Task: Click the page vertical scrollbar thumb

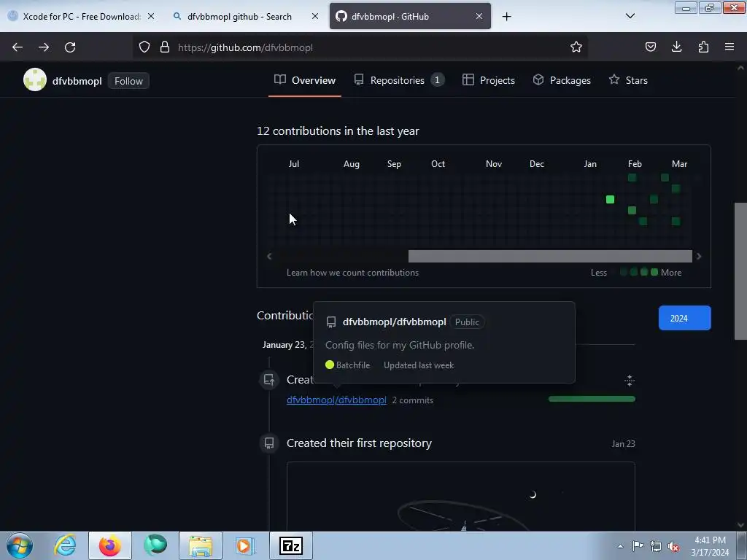Action: [740, 271]
